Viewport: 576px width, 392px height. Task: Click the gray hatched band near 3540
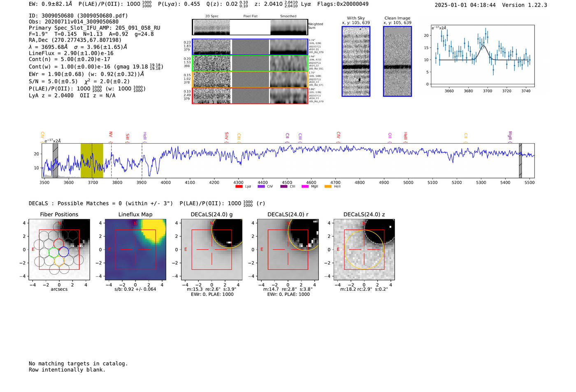[55, 160]
